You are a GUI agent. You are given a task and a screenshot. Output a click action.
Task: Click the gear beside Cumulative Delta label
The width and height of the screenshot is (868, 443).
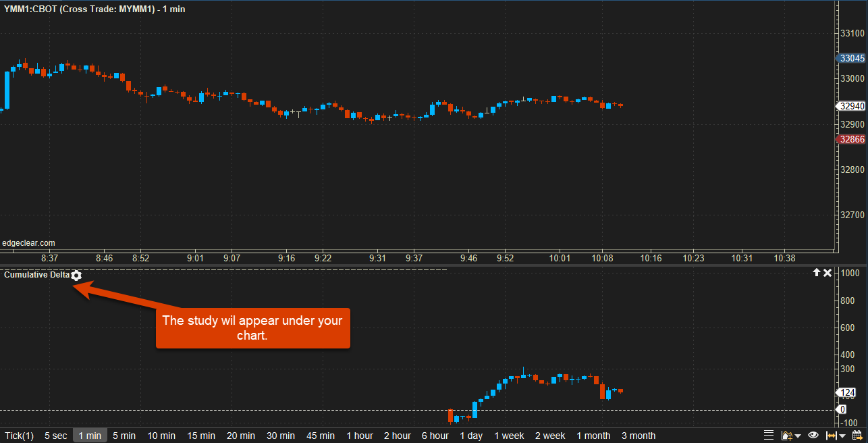pyautogui.click(x=76, y=276)
